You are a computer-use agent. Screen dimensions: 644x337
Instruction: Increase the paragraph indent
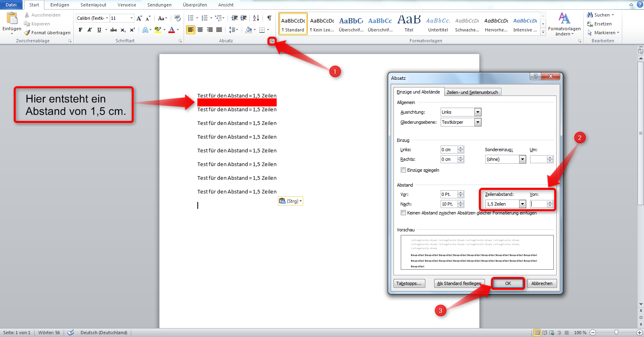(243, 18)
